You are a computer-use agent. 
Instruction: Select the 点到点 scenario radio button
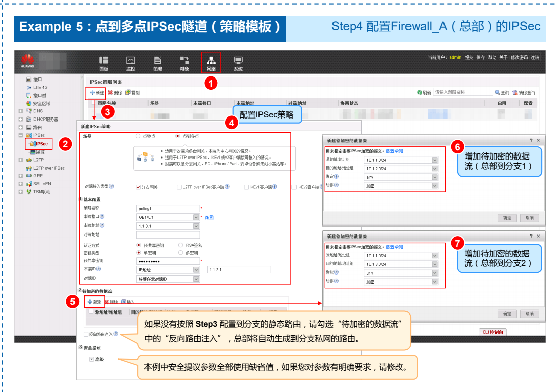[138, 136]
